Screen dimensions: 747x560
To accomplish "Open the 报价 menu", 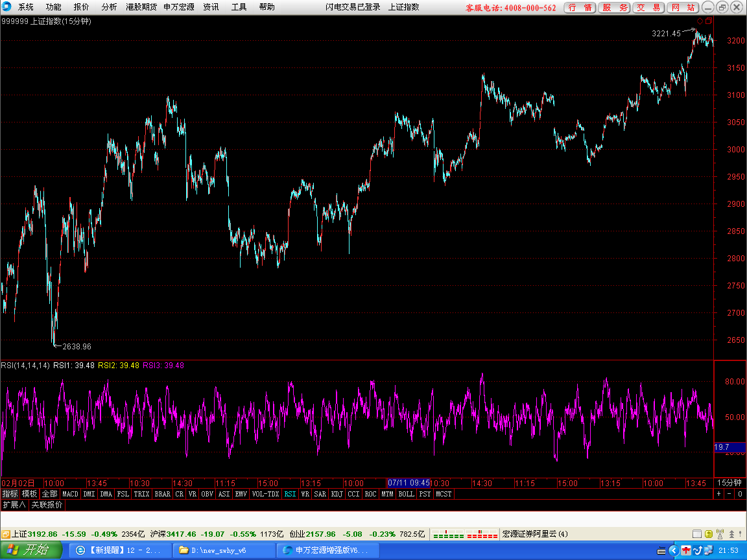I will coord(81,7).
